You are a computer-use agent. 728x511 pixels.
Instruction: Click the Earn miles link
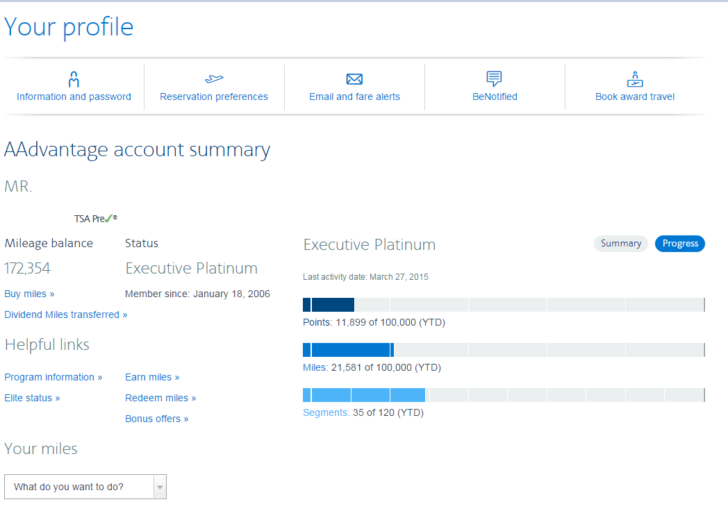pyautogui.click(x=152, y=377)
